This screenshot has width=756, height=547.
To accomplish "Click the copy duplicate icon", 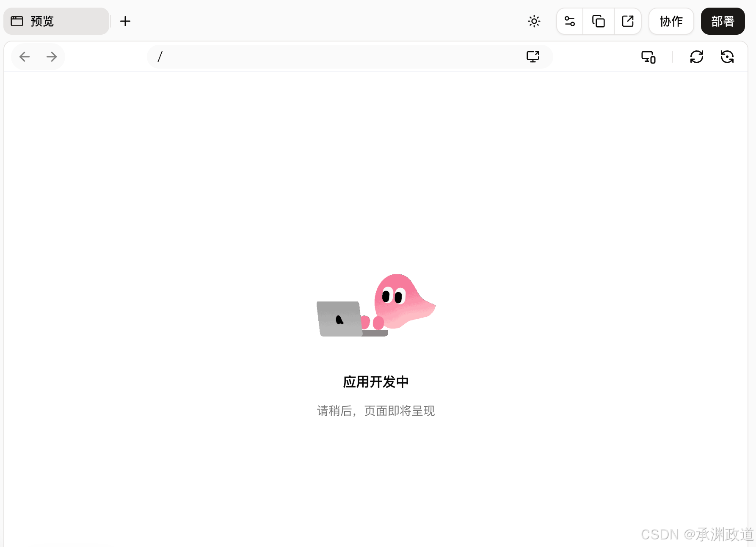I will click(598, 21).
